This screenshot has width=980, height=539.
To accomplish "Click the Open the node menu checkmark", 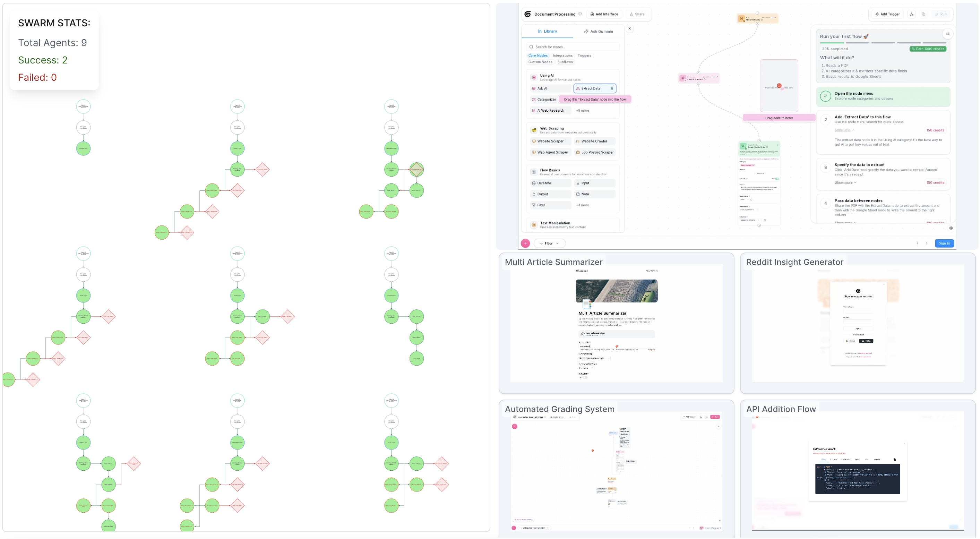I will point(825,96).
